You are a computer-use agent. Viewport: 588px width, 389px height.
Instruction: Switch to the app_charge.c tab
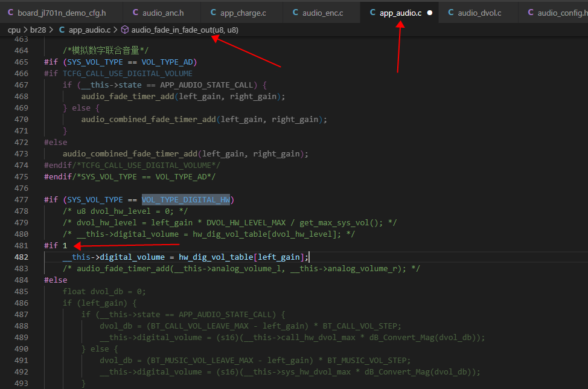(243, 13)
